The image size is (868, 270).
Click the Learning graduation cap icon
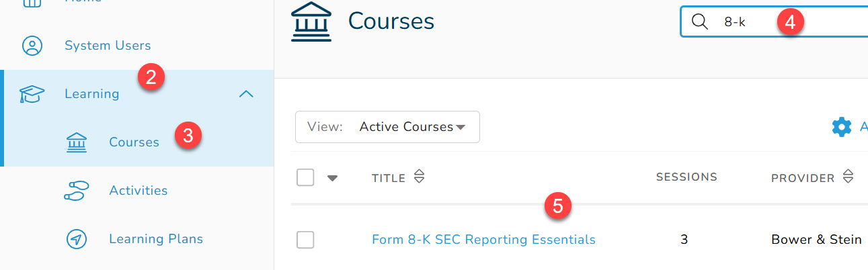(x=32, y=94)
